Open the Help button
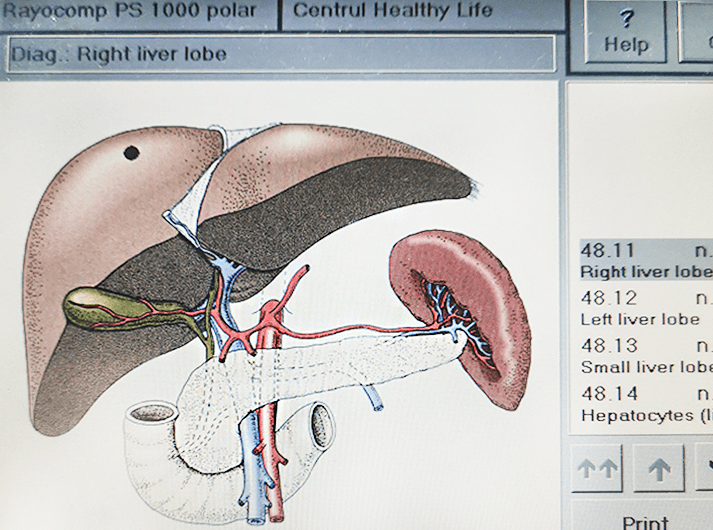This screenshot has height=530, width=713. (x=626, y=31)
